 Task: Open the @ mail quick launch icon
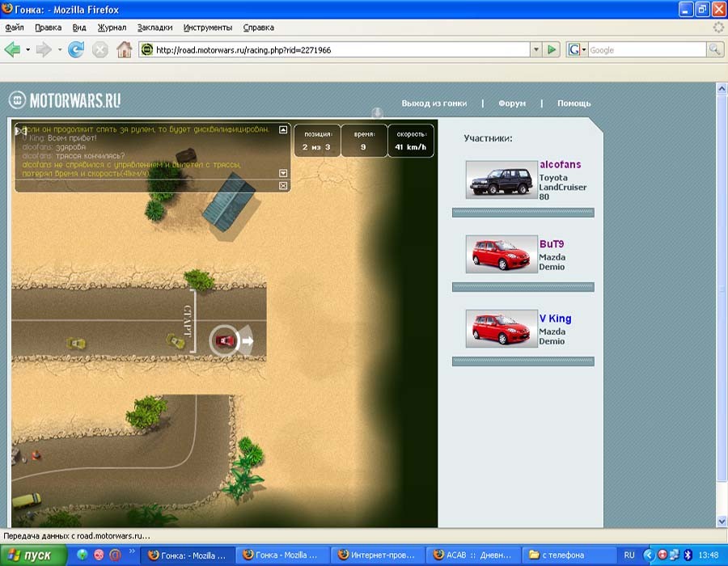coord(115,555)
